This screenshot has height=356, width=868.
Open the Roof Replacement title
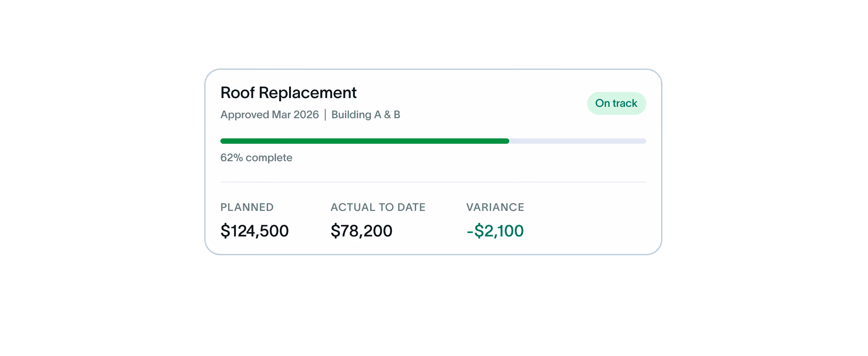click(x=288, y=93)
